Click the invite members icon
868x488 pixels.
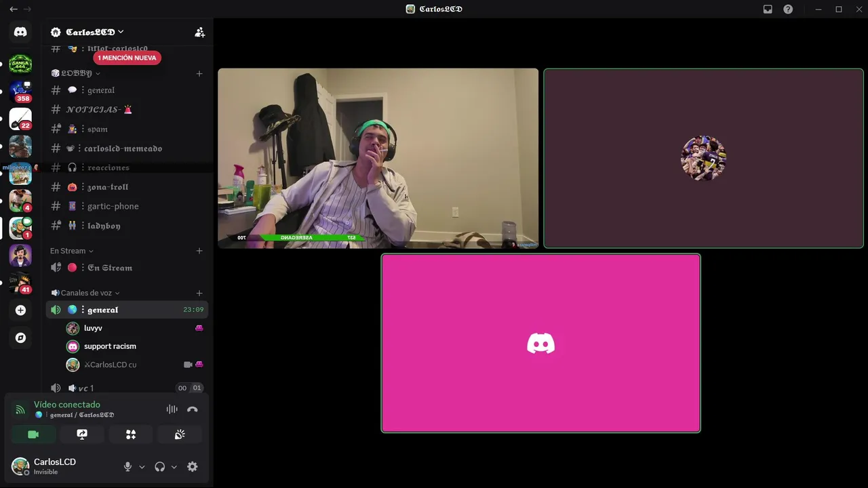199,32
